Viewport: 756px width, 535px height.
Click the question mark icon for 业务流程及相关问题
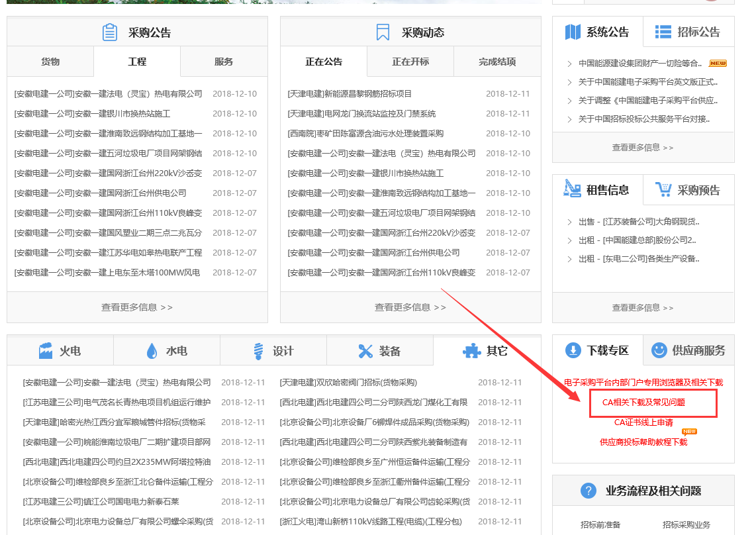588,491
